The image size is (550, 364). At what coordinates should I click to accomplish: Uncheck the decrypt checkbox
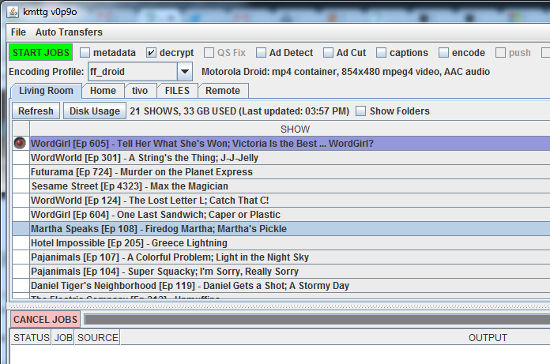coord(151,53)
